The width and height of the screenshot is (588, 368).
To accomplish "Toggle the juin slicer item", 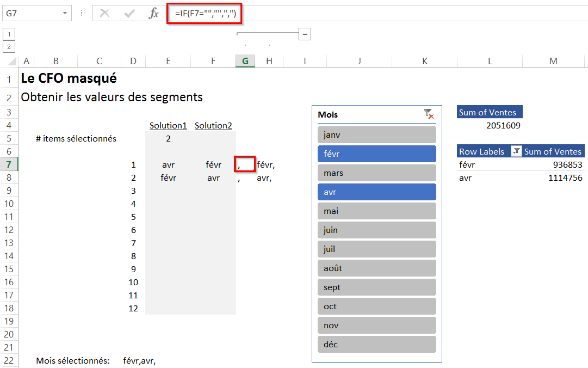I will tap(377, 230).
